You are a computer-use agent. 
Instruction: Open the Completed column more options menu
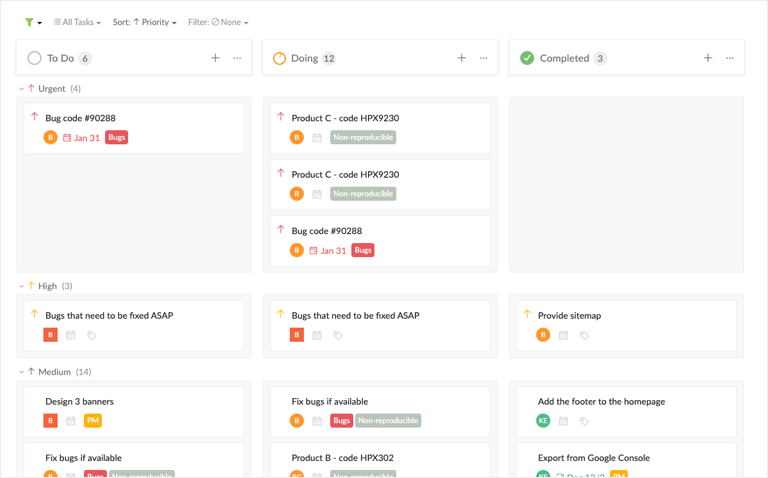click(x=730, y=58)
